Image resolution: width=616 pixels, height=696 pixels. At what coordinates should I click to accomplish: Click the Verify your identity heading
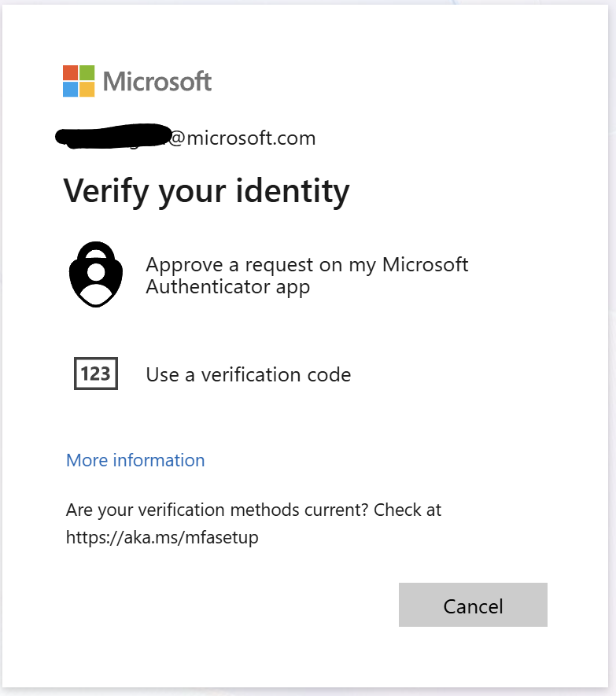click(207, 191)
